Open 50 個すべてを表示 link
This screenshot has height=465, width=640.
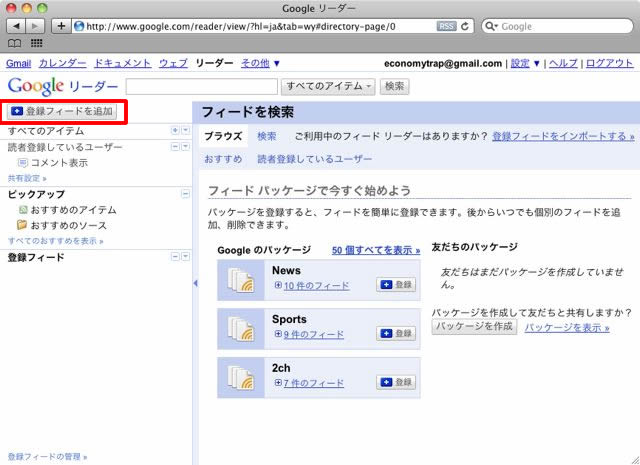(376, 250)
